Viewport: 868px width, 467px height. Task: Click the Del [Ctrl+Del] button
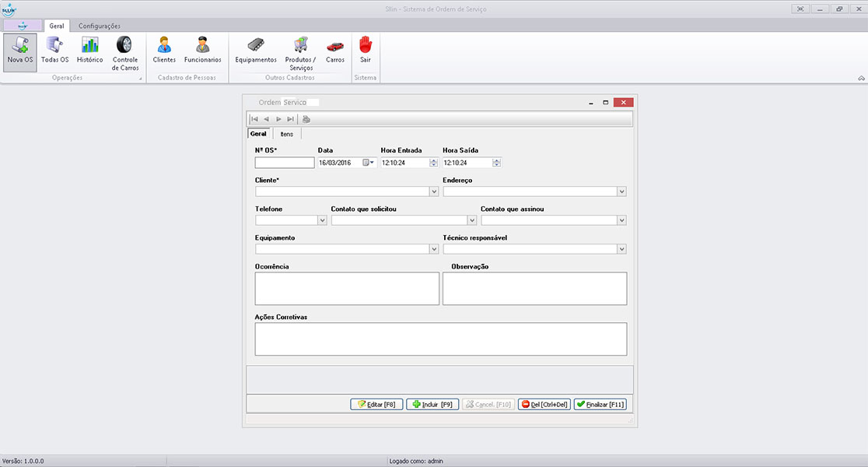(544, 405)
